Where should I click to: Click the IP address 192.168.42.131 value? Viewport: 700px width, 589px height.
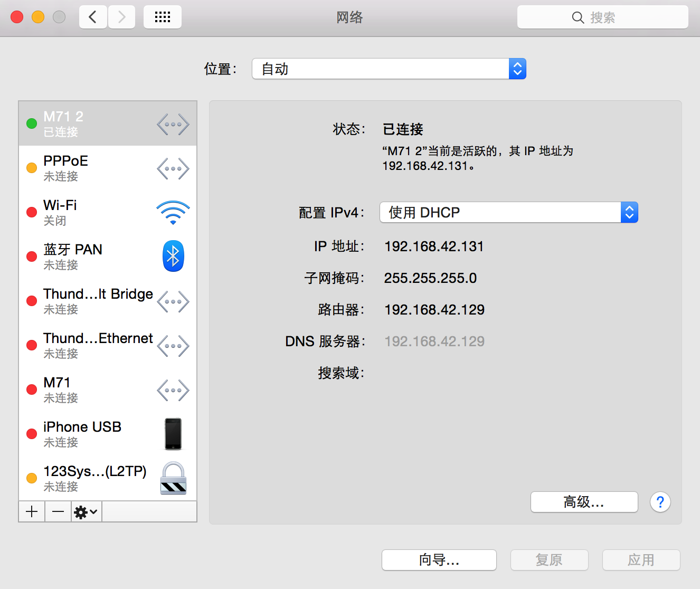(434, 246)
